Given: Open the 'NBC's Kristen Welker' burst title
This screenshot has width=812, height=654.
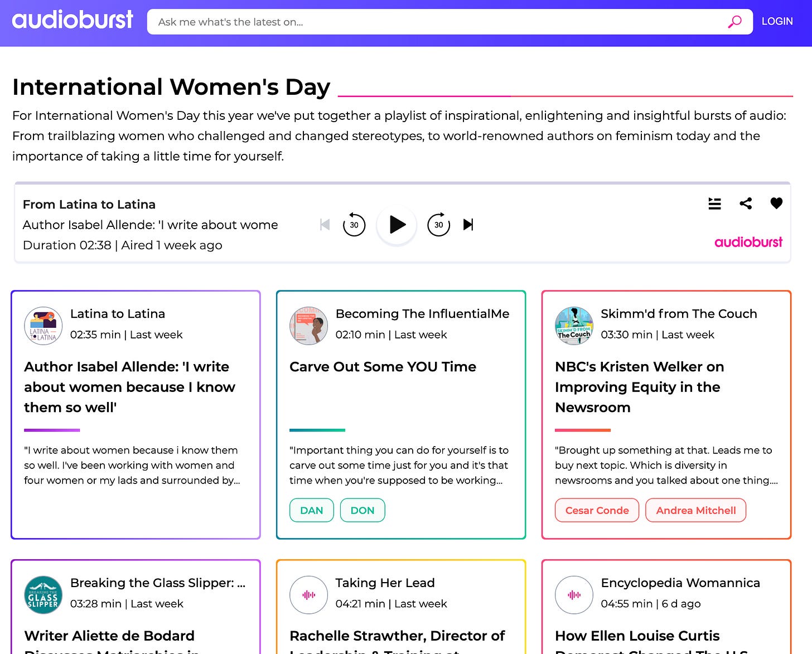Looking at the screenshot, I should [639, 387].
